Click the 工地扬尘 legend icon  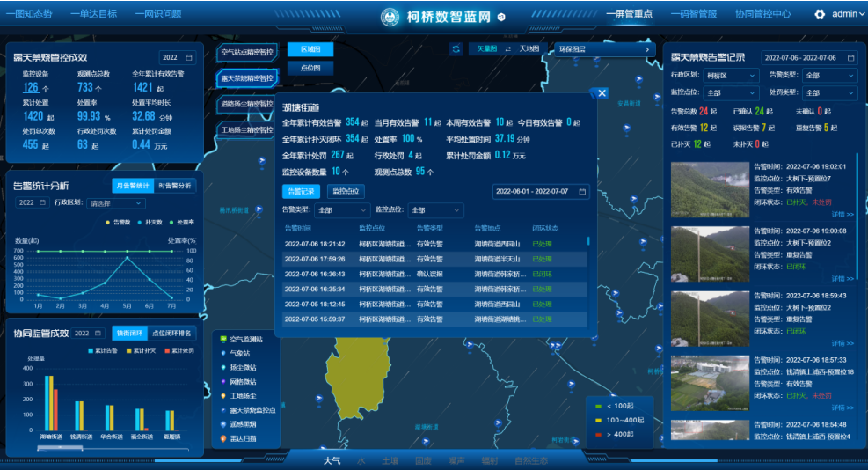(x=223, y=396)
